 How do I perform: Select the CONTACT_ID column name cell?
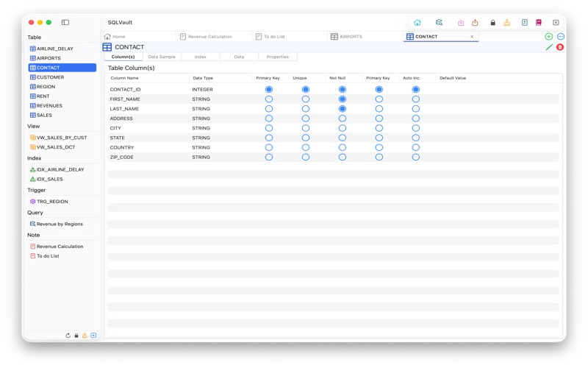click(125, 89)
